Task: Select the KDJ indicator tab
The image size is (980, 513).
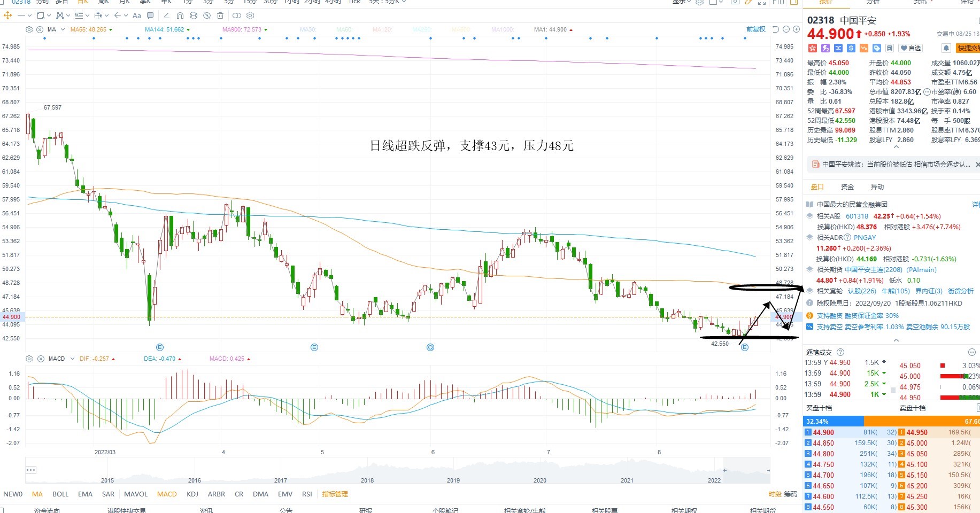Action: click(192, 494)
